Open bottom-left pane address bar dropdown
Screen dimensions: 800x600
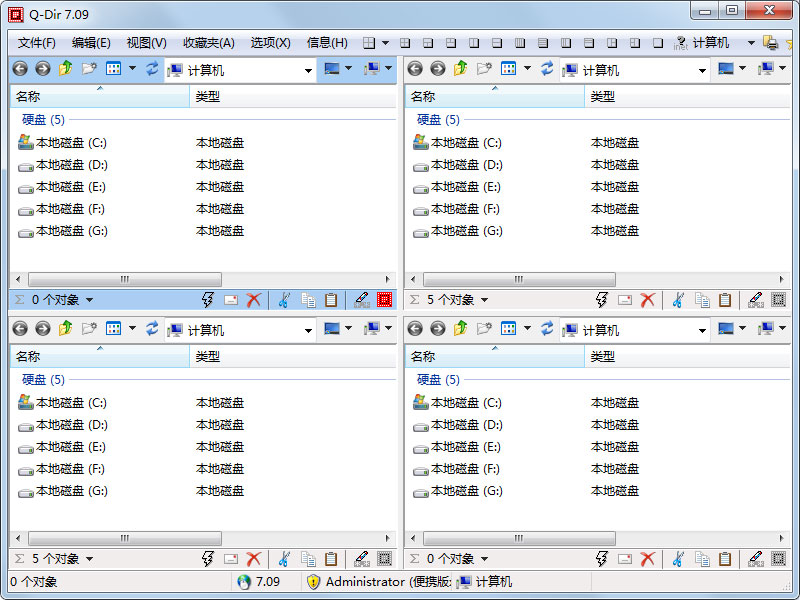coord(308,331)
